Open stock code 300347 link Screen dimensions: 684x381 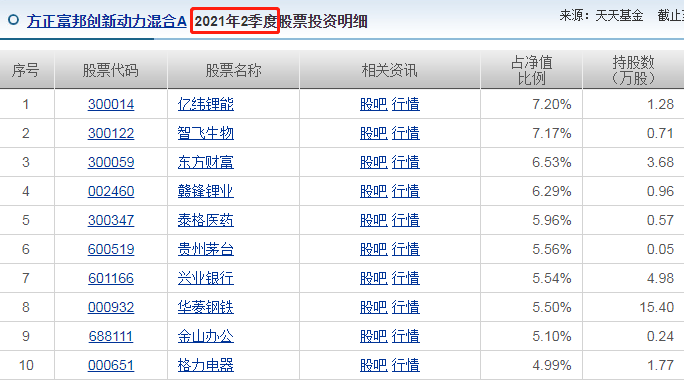(x=111, y=220)
